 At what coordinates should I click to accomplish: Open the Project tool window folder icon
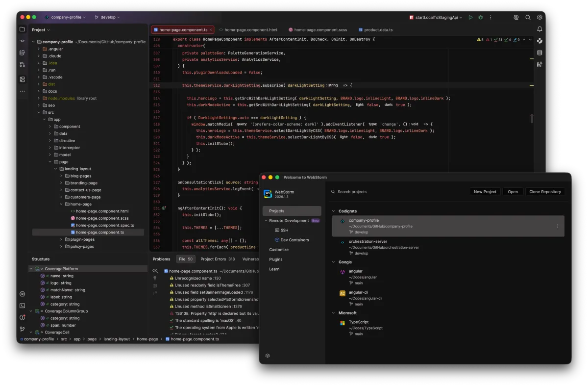click(22, 29)
